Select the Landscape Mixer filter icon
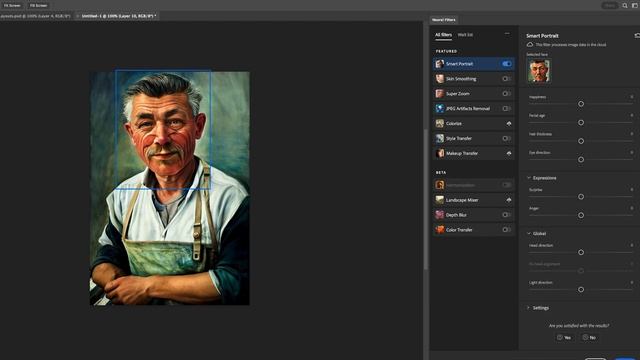The height and width of the screenshot is (360, 640). click(x=440, y=200)
